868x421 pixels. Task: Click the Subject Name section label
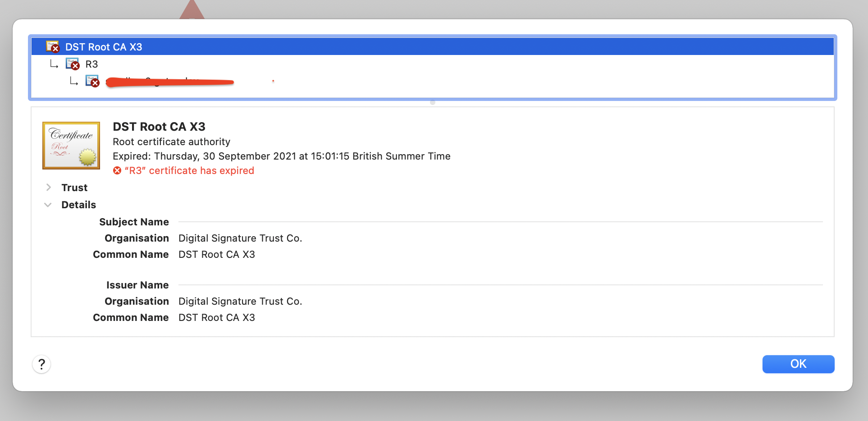(134, 222)
